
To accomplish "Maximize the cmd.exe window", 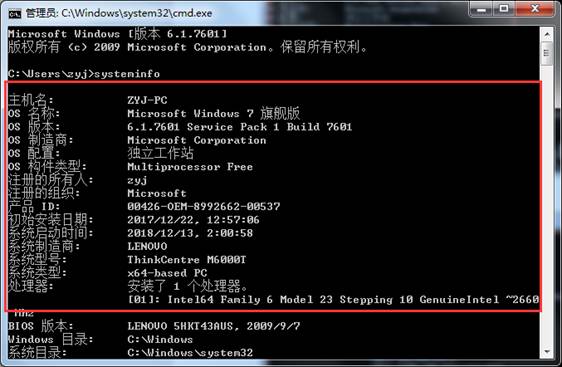I will pos(504,9).
